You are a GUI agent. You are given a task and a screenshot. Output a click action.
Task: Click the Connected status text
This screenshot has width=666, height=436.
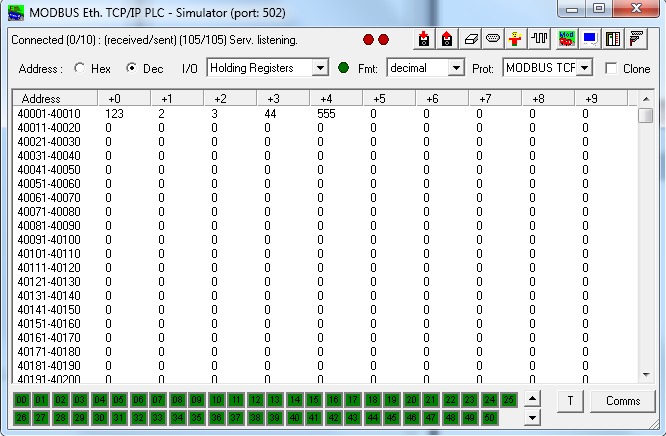pyautogui.click(x=154, y=40)
